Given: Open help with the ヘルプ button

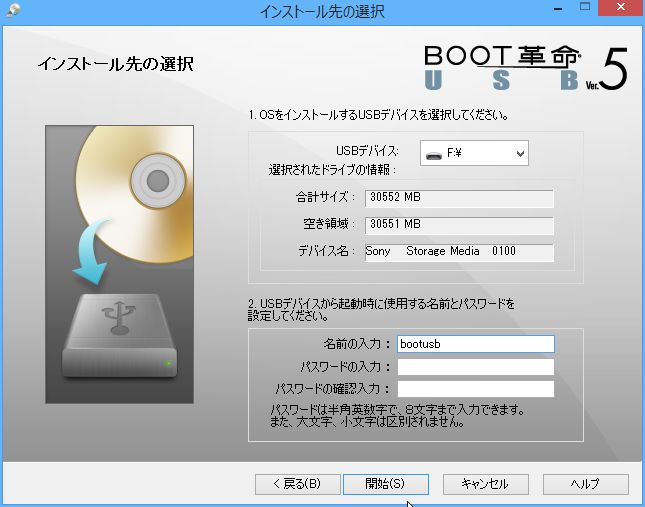Looking at the screenshot, I should 586,484.
